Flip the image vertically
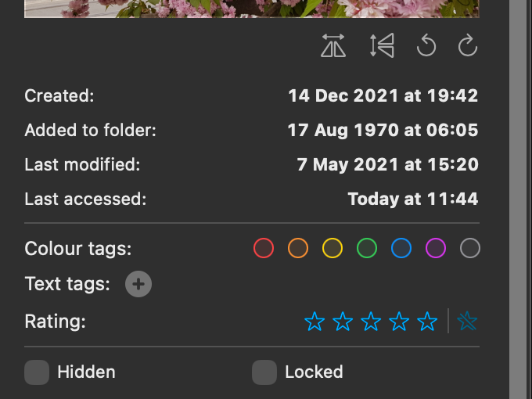Screen dimensions: 532x399 click(382, 47)
